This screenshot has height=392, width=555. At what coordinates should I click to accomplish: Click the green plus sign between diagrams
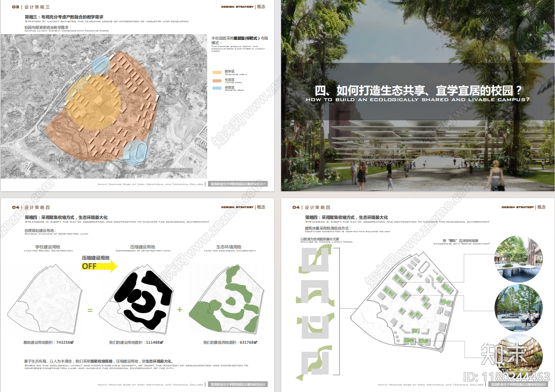(180, 309)
